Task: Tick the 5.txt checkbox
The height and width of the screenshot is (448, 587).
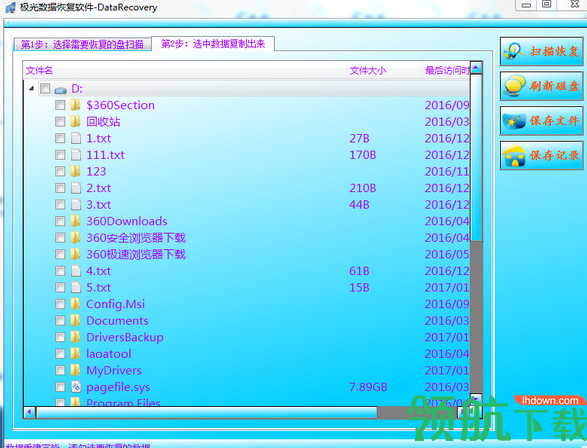Action: pyautogui.click(x=60, y=287)
